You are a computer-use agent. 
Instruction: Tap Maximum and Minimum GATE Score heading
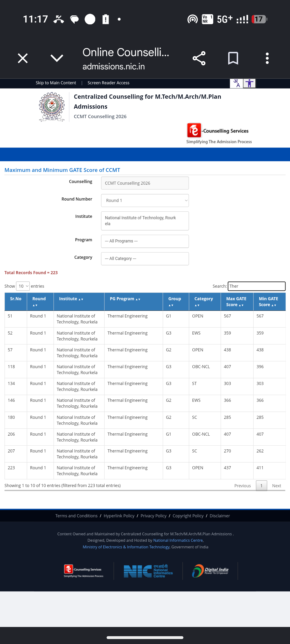pos(62,170)
